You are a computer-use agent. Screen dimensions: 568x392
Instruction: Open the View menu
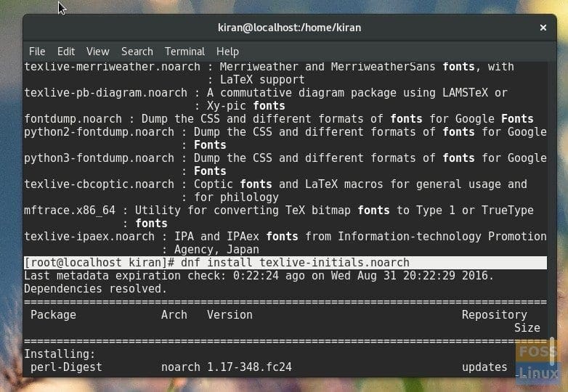pyautogui.click(x=97, y=52)
